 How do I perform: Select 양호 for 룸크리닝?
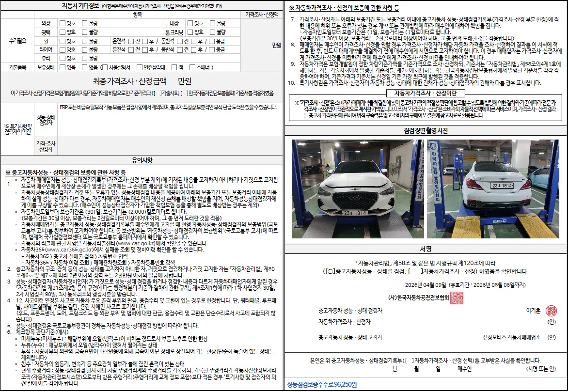(190, 32)
